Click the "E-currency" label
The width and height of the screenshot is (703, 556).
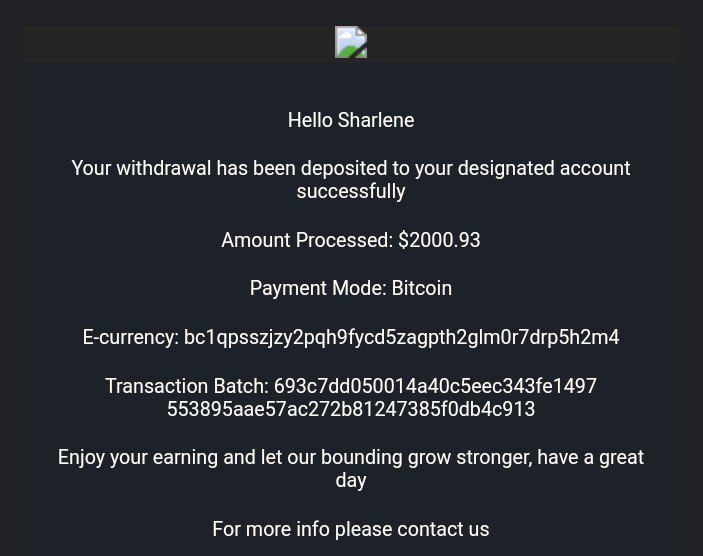pyautogui.click(x=130, y=337)
